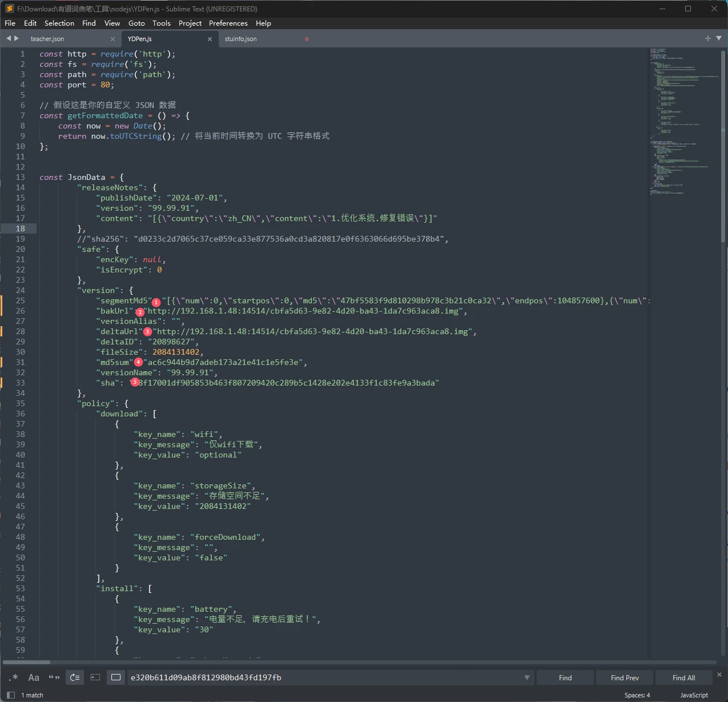This screenshot has width=728, height=702.
Task: Click the new tab plus icon
Action: tap(708, 38)
